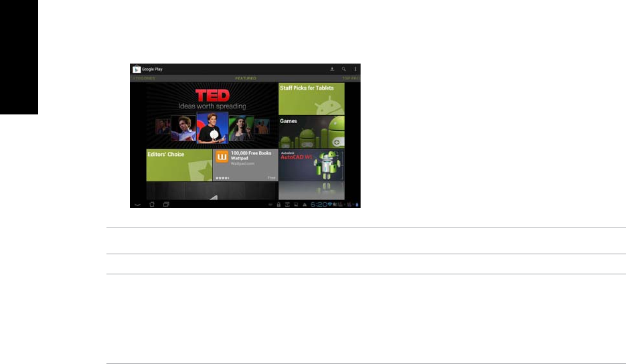
Task: Switch to the Categories tab
Action: click(x=143, y=78)
